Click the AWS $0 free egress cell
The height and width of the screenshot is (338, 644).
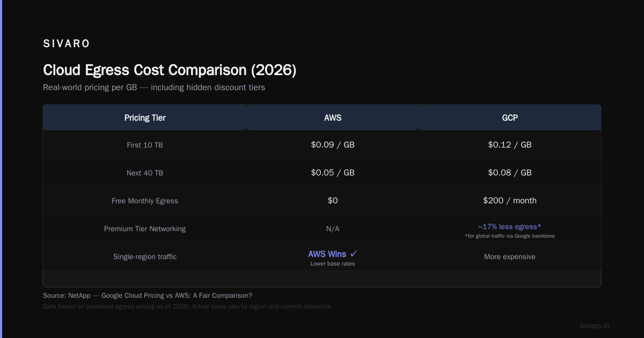click(x=333, y=201)
